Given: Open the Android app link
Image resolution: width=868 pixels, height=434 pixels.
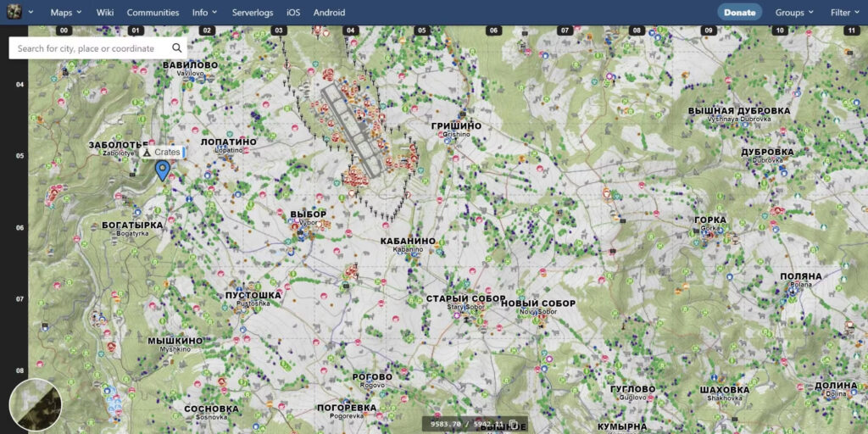Looking at the screenshot, I should 329,13.
